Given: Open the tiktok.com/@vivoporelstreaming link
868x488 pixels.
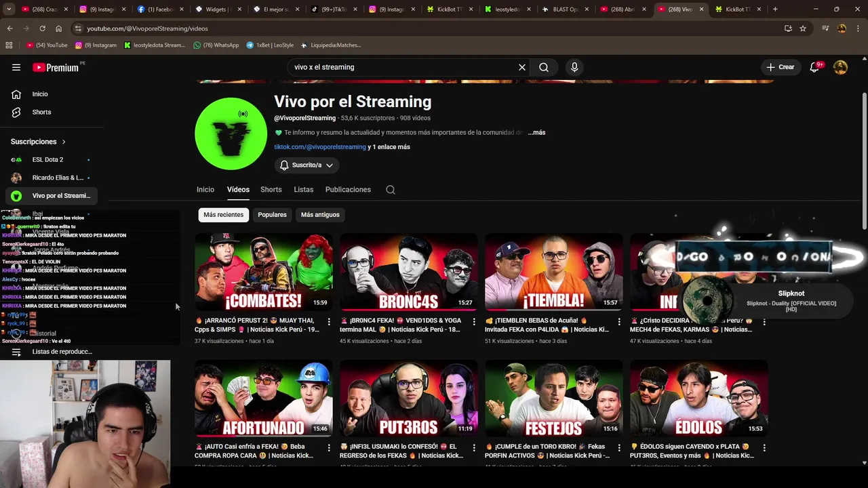Looking at the screenshot, I should point(320,147).
